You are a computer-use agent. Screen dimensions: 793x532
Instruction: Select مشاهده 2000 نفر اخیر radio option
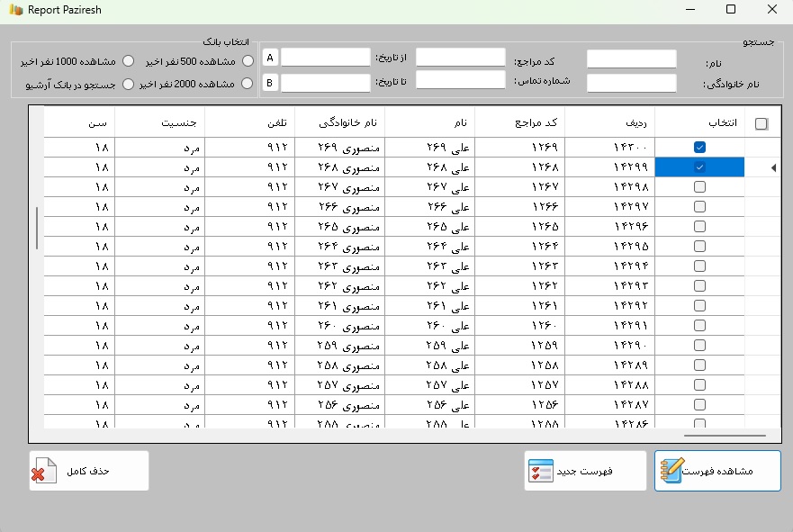(x=248, y=84)
